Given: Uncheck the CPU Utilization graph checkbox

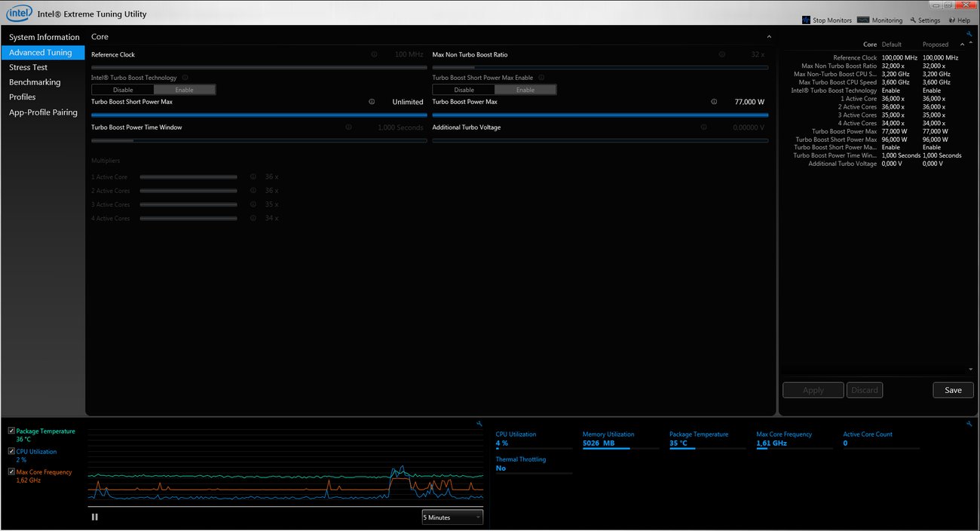Looking at the screenshot, I should (11, 450).
